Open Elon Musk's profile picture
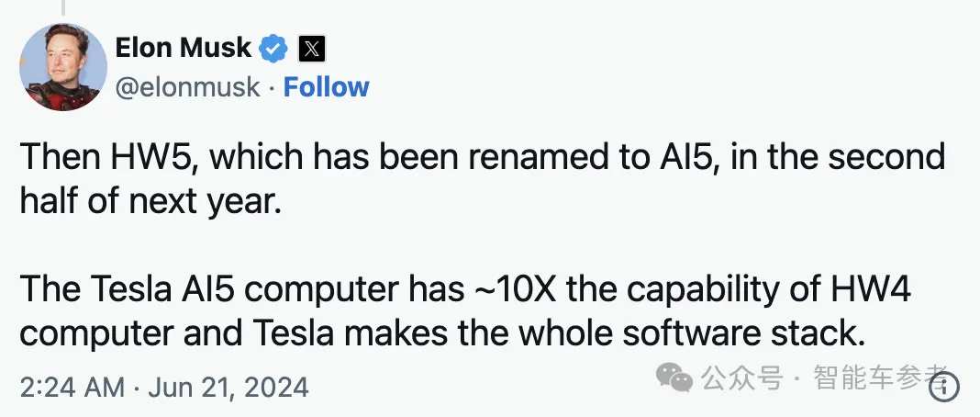Screen dimensions: 980x417 pos(63,68)
